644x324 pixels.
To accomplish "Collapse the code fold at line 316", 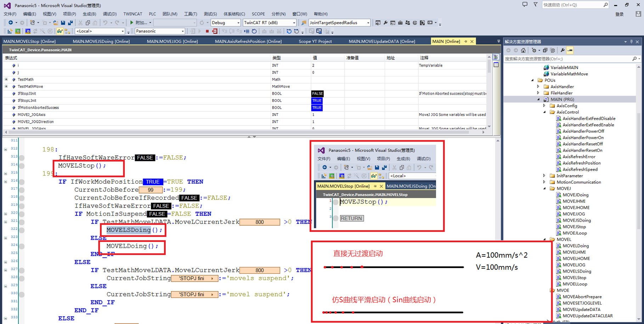I will pyautogui.click(x=5, y=181).
